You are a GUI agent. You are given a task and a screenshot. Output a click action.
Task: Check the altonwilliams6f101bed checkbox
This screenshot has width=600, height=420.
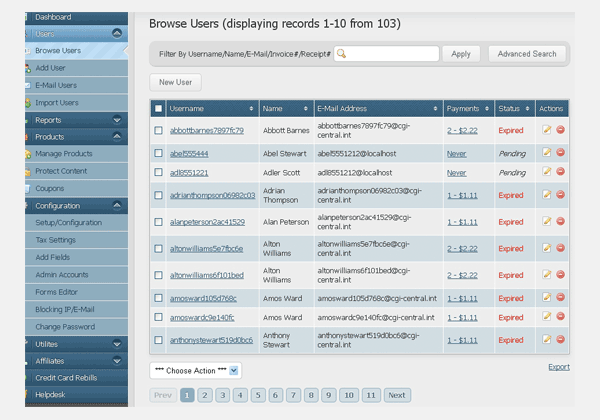[x=158, y=275]
